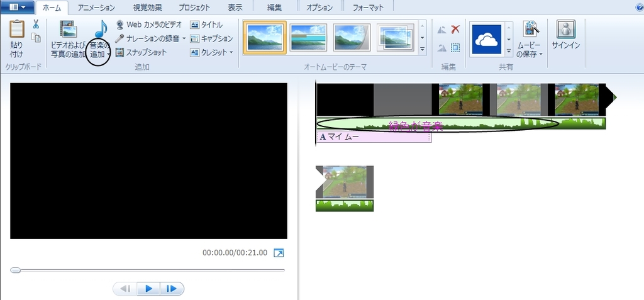Click the red X delete icon
Screen dimensions: 644x300
click(455, 29)
